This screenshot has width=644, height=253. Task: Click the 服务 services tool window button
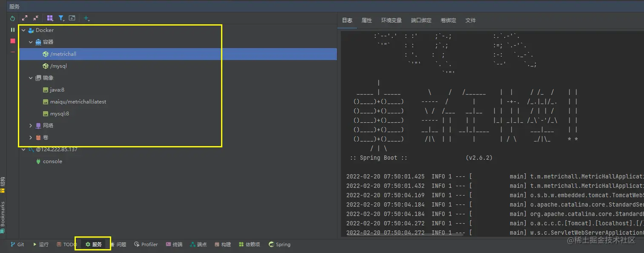(94, 244)
